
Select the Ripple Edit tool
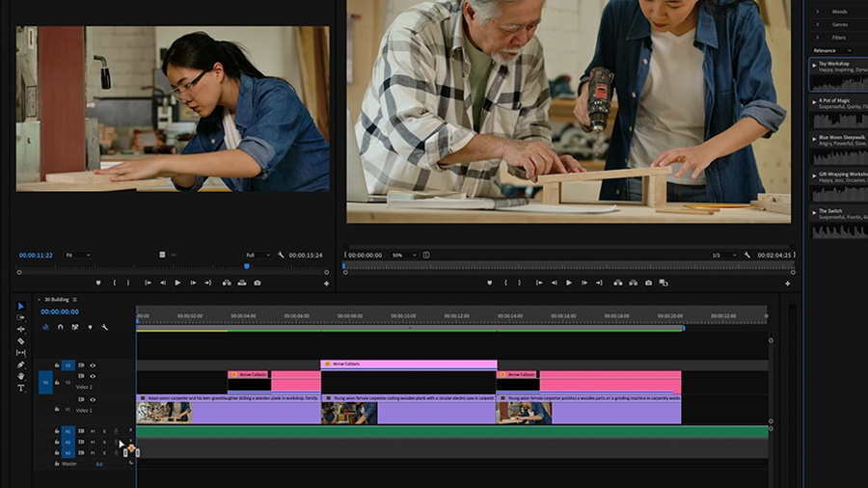(x=21, y=329)
